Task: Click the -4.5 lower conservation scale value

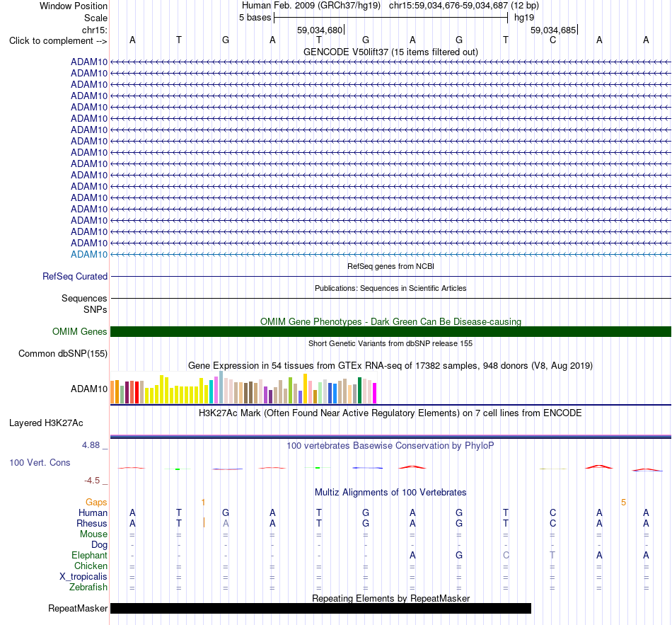Action: (x=92, y=481)
